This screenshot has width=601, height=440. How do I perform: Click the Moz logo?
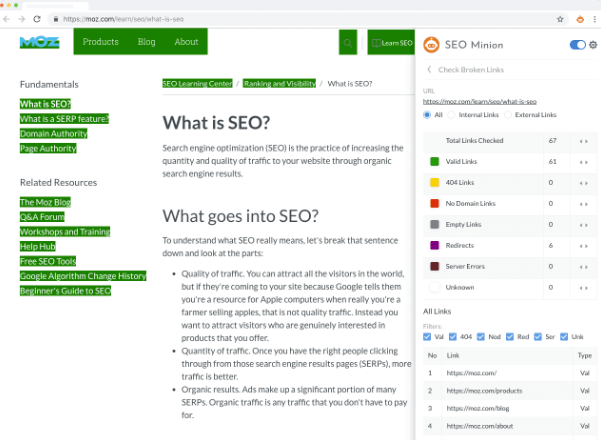point(39,42)
